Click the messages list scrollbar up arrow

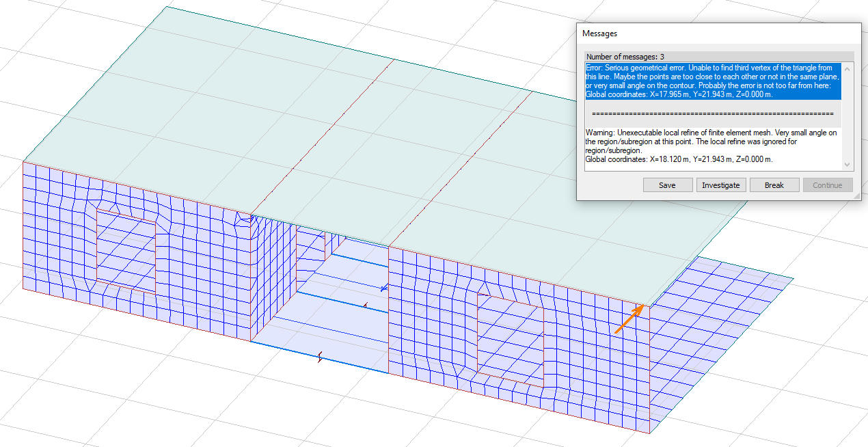(847, 68)
